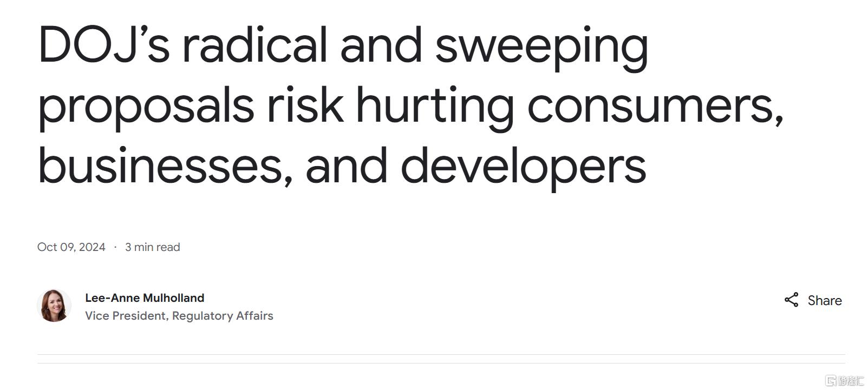Click the word radical in the headline
Viewport: 868px width, 390px height.
254,45
